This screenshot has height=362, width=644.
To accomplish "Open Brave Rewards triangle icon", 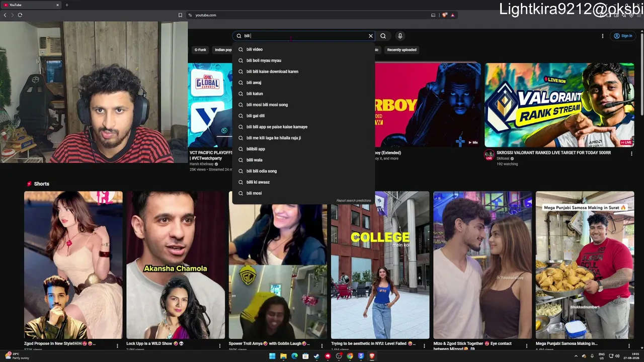I will (x=452, y=15).
